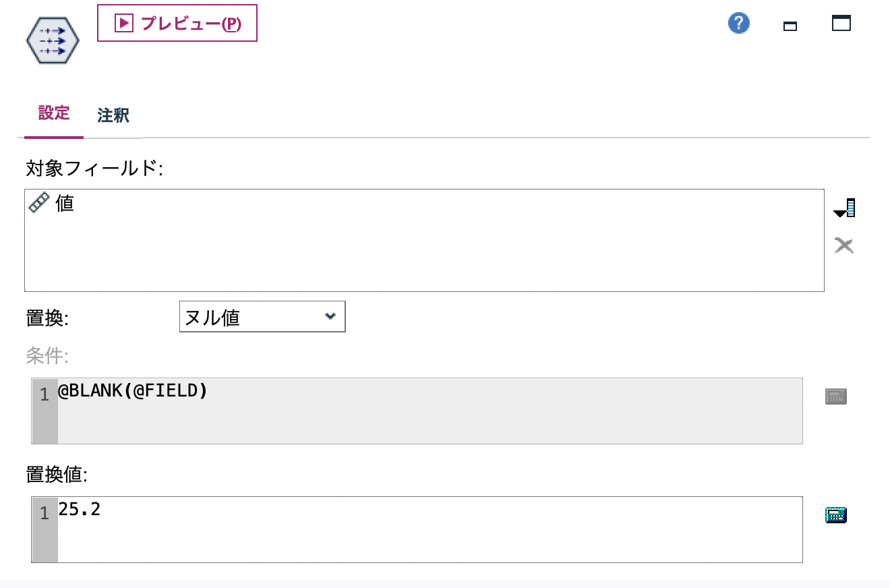The height and width of the screenshot is (588, 890).
Task: Expand the field list with the down-arrow icon
Action: coord(844,208)
